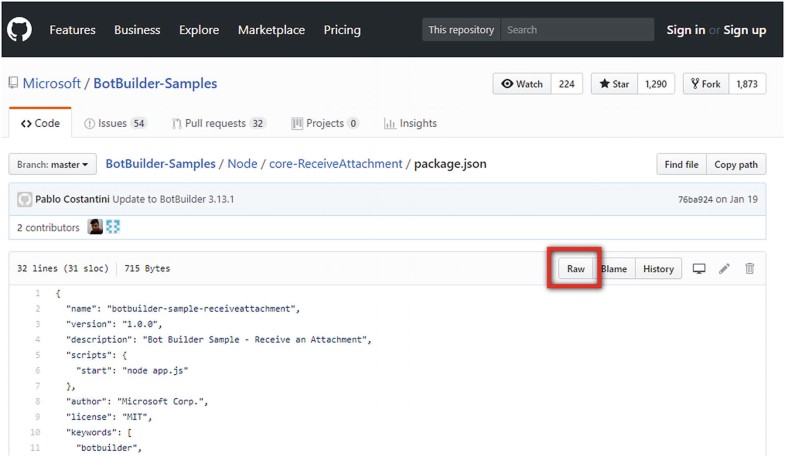Click the GitHub octocat logo
Screen dimensions: 785x457
pos(19,29)
